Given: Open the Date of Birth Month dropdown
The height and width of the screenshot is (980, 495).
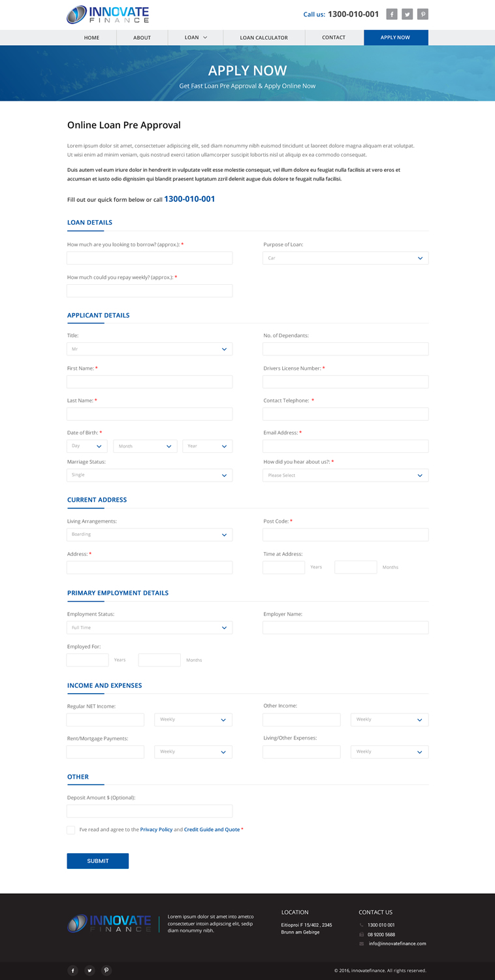Looking at the screenshot, I should tap(145, 446).
